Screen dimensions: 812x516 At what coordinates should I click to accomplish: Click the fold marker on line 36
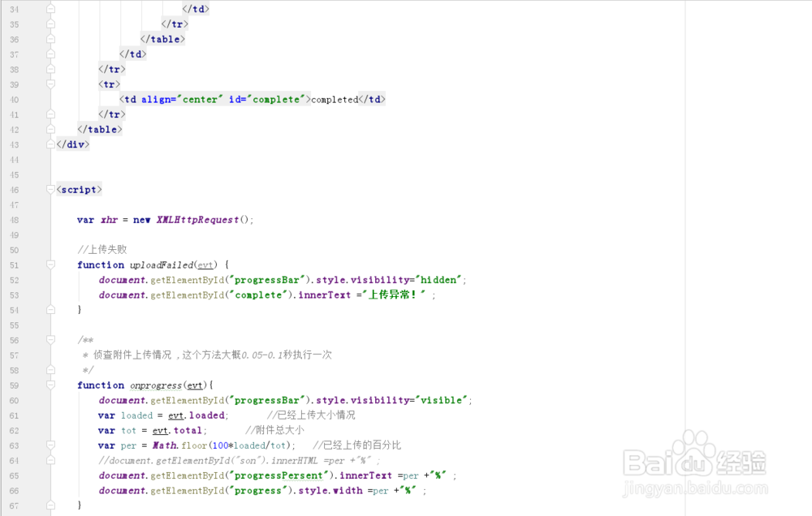[50, 39]
